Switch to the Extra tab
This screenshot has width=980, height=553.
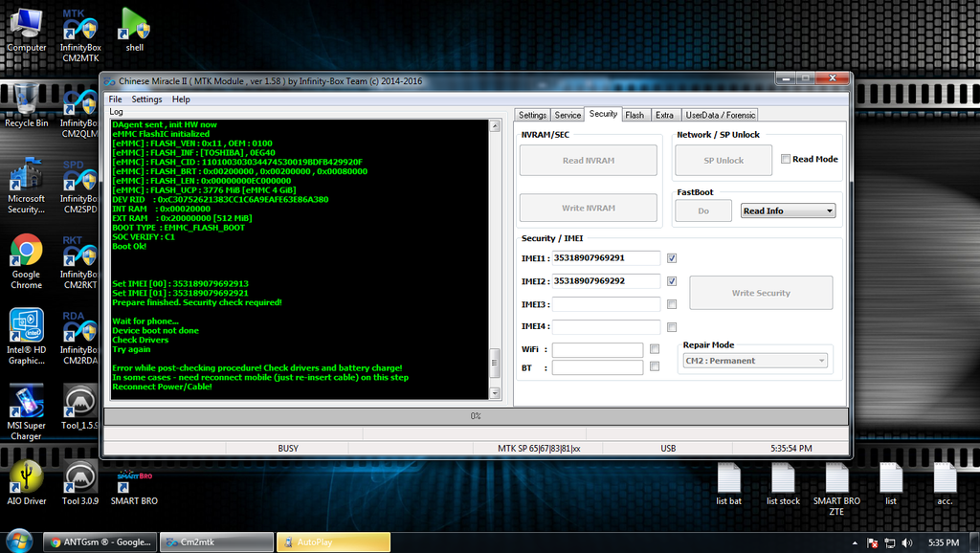[664, 115]
